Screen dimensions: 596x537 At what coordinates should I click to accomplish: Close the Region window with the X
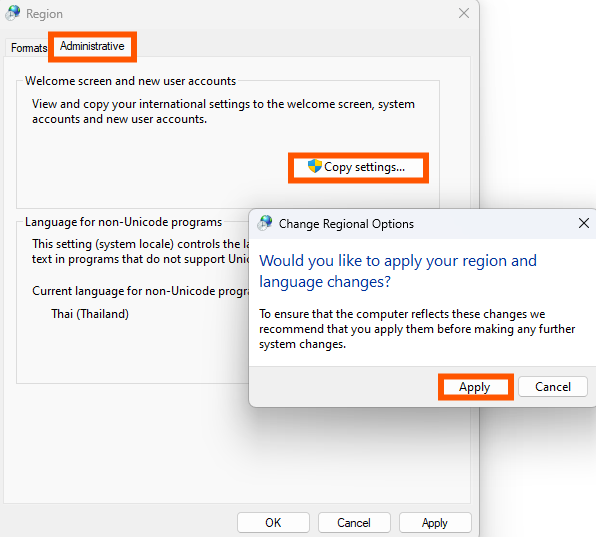point(464,13)
